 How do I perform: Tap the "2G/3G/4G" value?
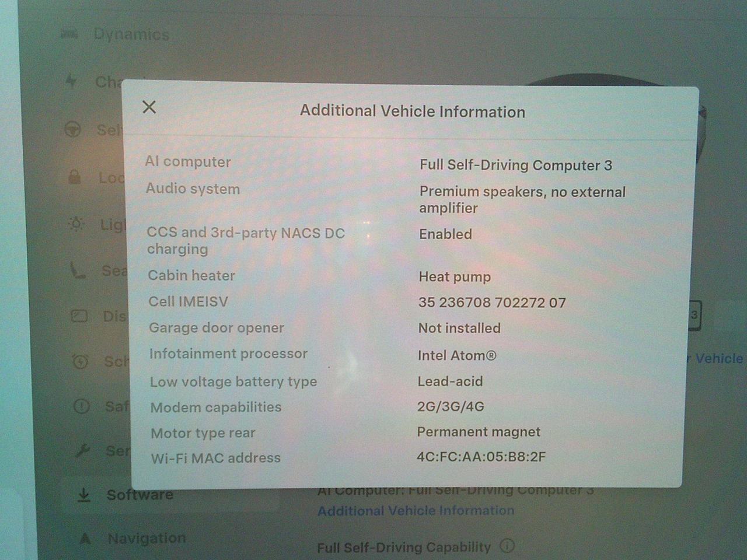[x=451, y=407]
